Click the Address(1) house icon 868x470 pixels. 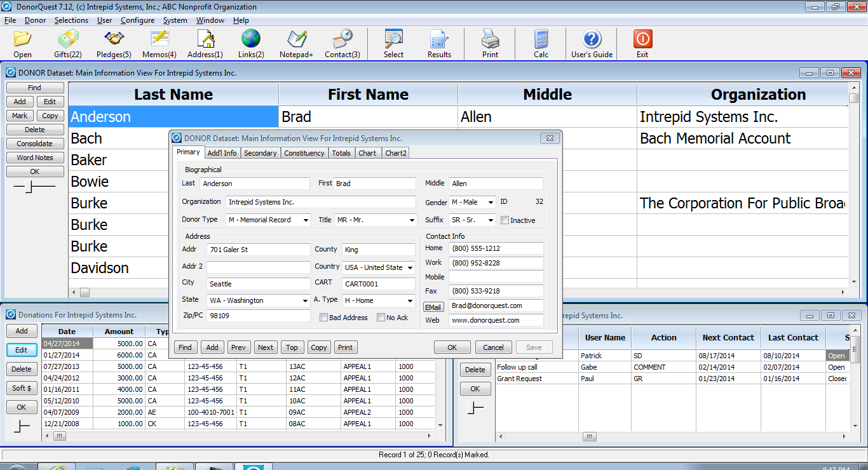(x=205, y=39)
